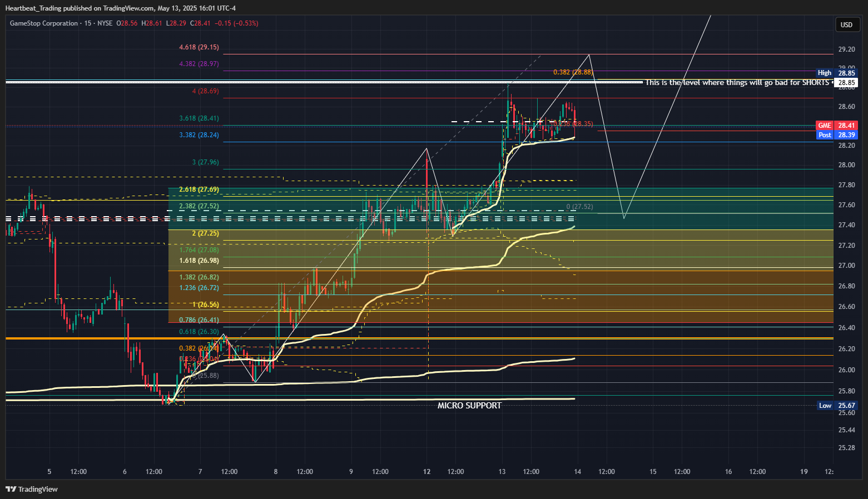Click the USD currency button
This screenshot has width=868, height=499.
[x=846, y=24]
